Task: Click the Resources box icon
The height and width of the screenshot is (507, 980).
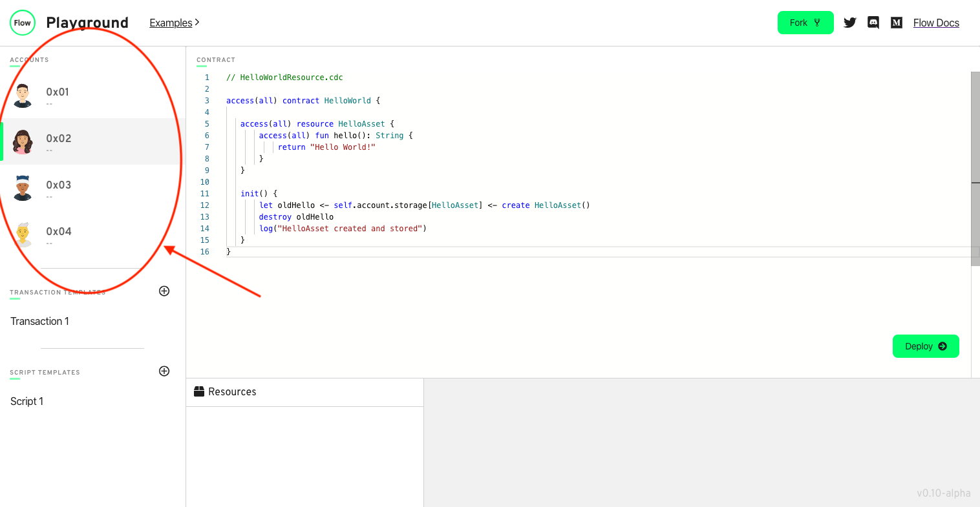Action: coord(199,391)
